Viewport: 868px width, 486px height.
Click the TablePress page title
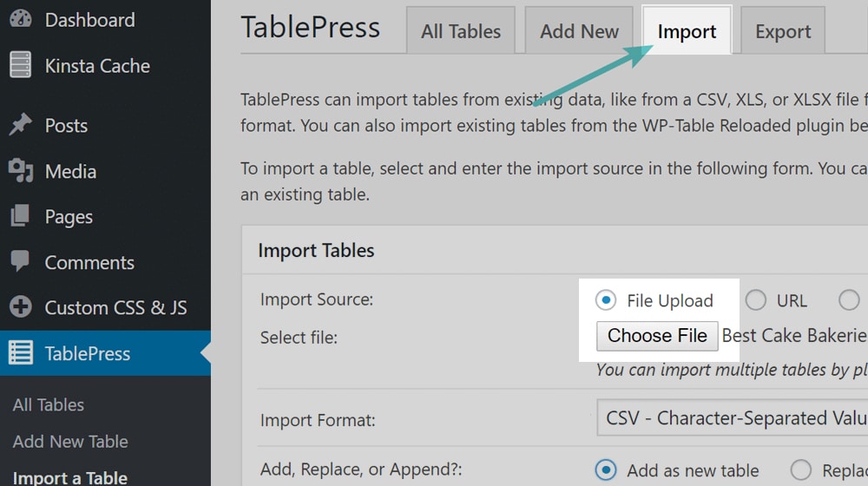310,27
